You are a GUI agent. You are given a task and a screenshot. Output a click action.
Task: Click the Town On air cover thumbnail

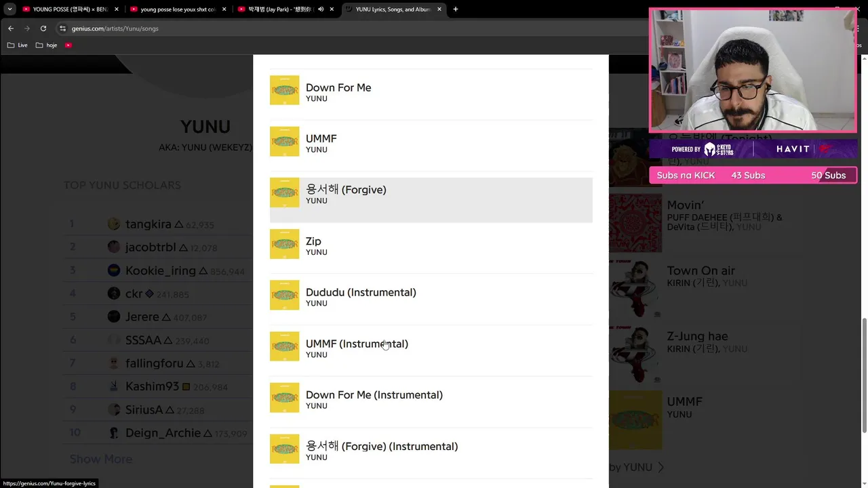click(x=635, y=288)
